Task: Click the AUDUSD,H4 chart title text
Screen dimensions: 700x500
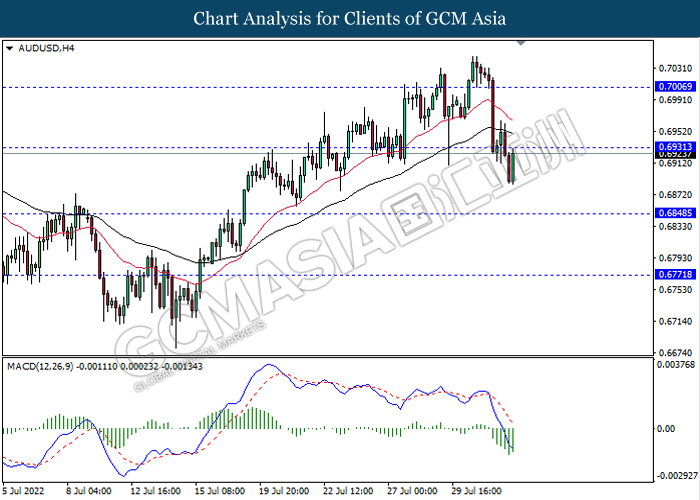Action: click(46, 48)
